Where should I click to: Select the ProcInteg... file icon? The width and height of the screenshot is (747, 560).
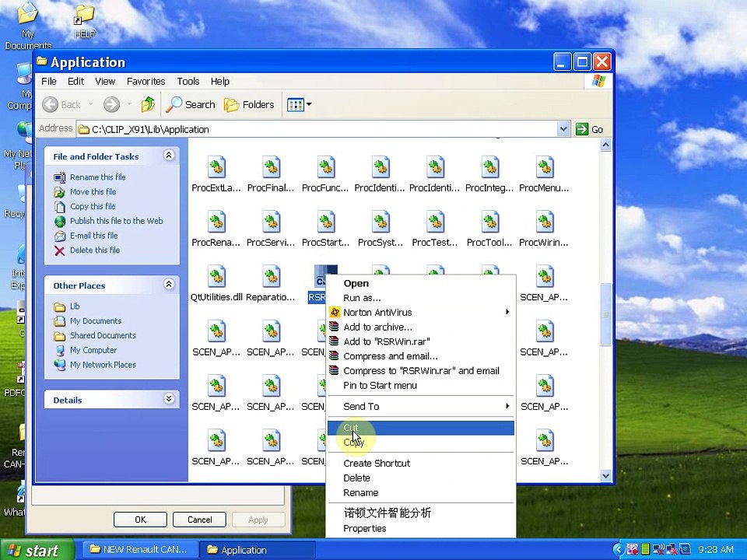pos(489,168)
